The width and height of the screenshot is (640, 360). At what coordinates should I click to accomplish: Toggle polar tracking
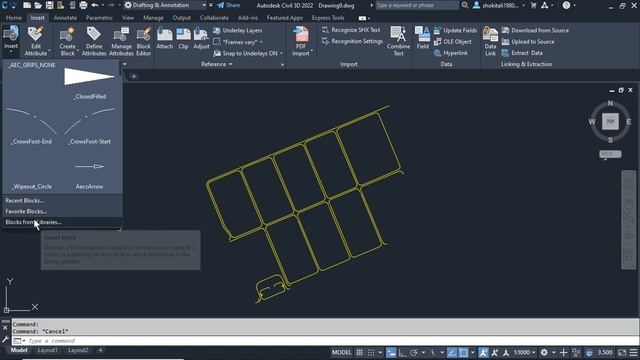[414, 352]
